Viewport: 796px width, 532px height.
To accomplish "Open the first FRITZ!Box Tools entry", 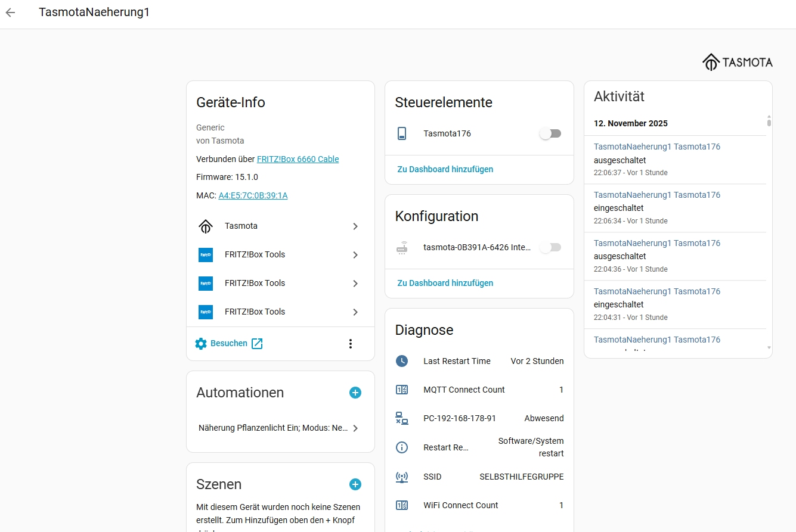I will pyautogui.click(x=280, y=255).
